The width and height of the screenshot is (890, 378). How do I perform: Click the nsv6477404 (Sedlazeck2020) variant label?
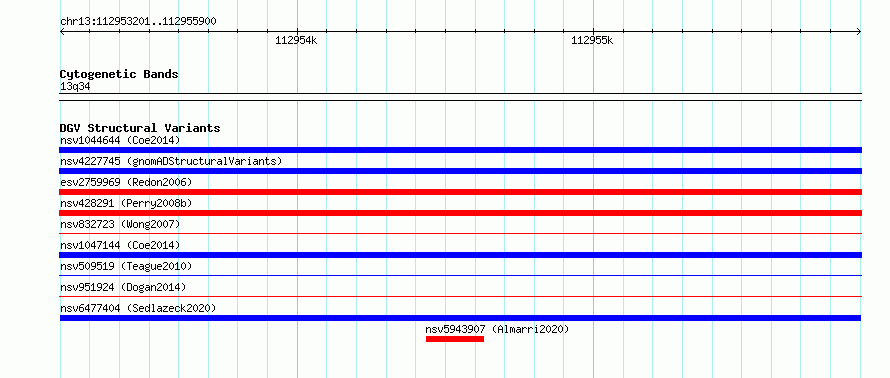tap(138, 308)
